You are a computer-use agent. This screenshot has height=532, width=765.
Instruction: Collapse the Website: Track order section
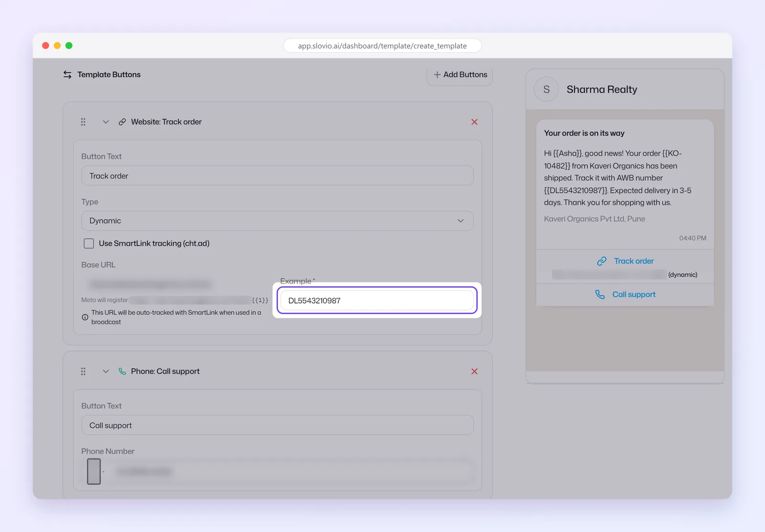[x=106, y=122]
